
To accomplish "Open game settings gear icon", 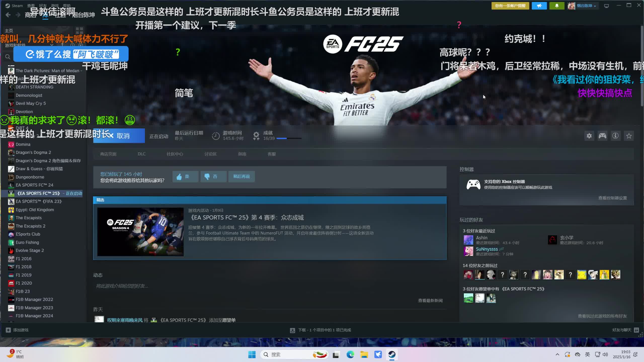I will pyautogui.click(x=589, y=136).
